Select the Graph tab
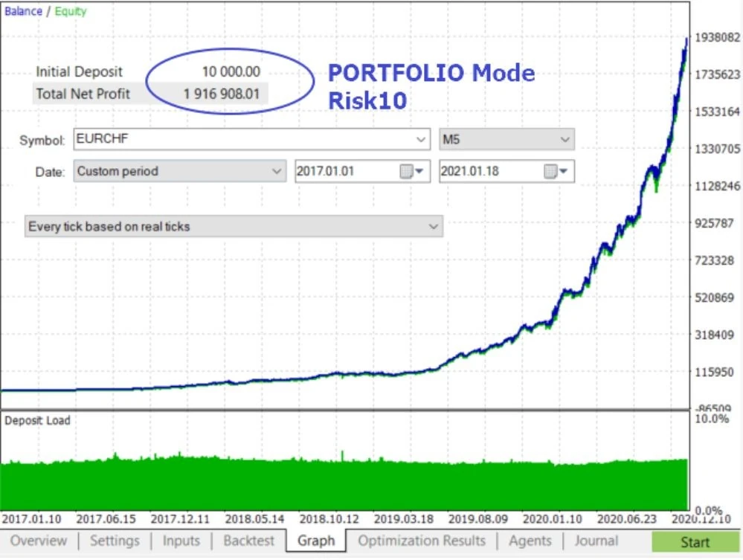This screenshot has width=743, height=560. (316, 541)
